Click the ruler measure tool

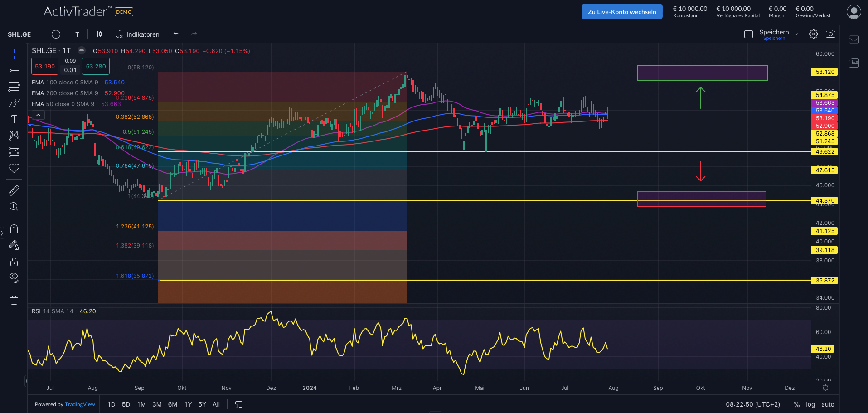click(x=14, y=190)
